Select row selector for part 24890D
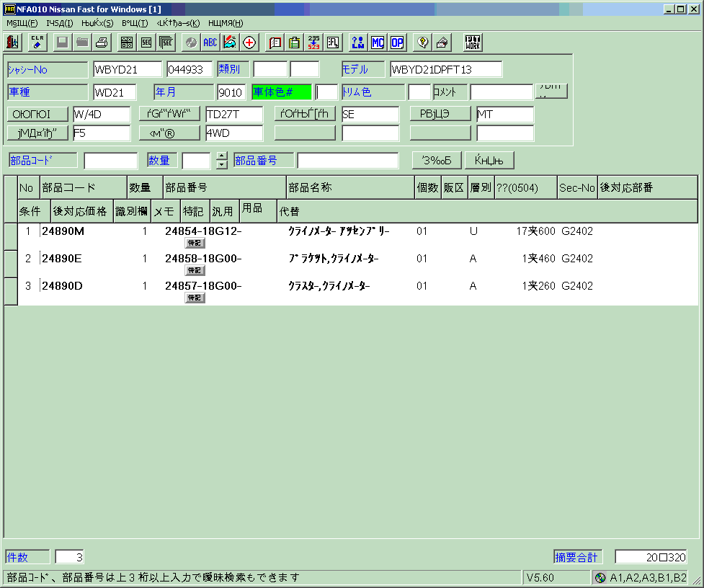The height and width of the screenshot is (588, 704). click(11, 291)
